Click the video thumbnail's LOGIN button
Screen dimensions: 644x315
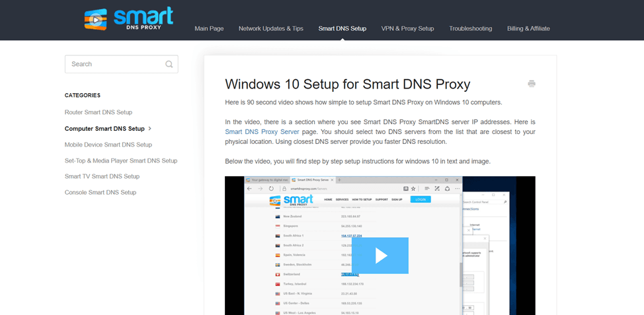420,199
